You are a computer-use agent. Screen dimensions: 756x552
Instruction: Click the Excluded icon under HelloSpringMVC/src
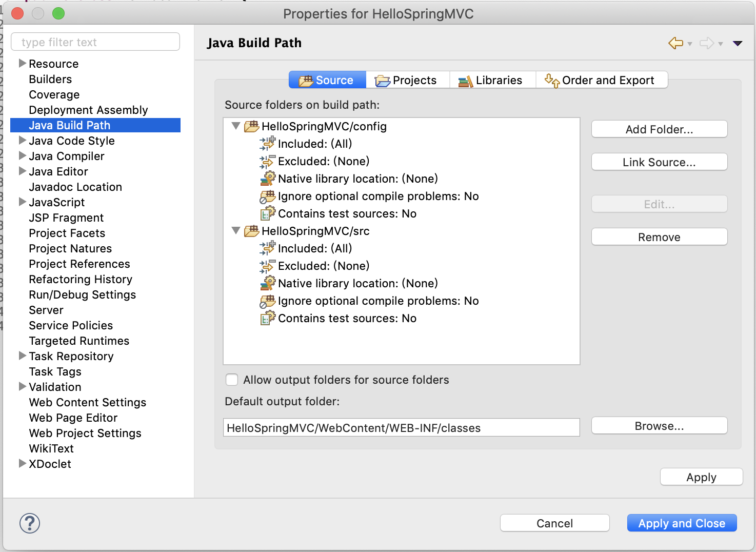(268, 266)
